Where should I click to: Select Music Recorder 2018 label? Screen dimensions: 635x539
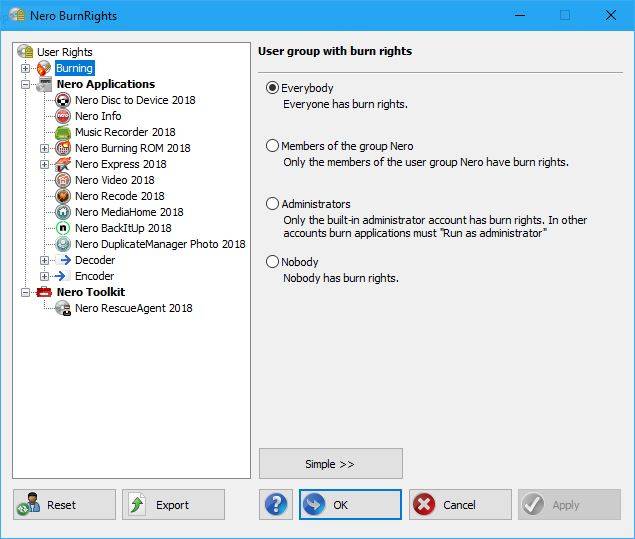(125, 132)
